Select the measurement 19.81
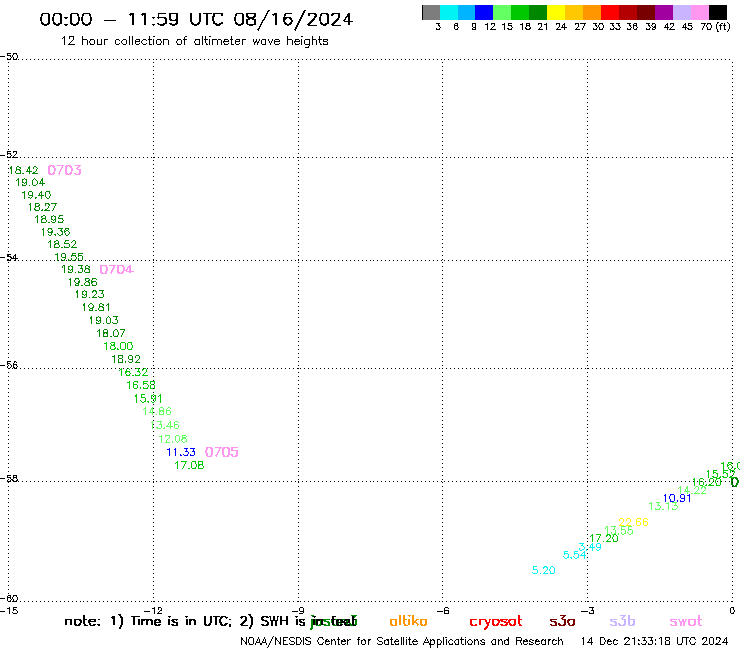This screenshot has height=650, width=740. [x=96, y=307]
